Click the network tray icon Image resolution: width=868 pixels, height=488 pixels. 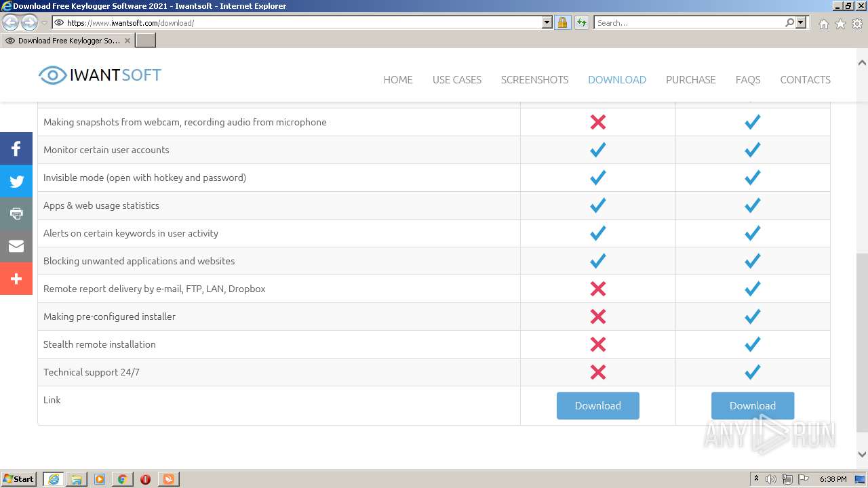[x=787, y=479]
